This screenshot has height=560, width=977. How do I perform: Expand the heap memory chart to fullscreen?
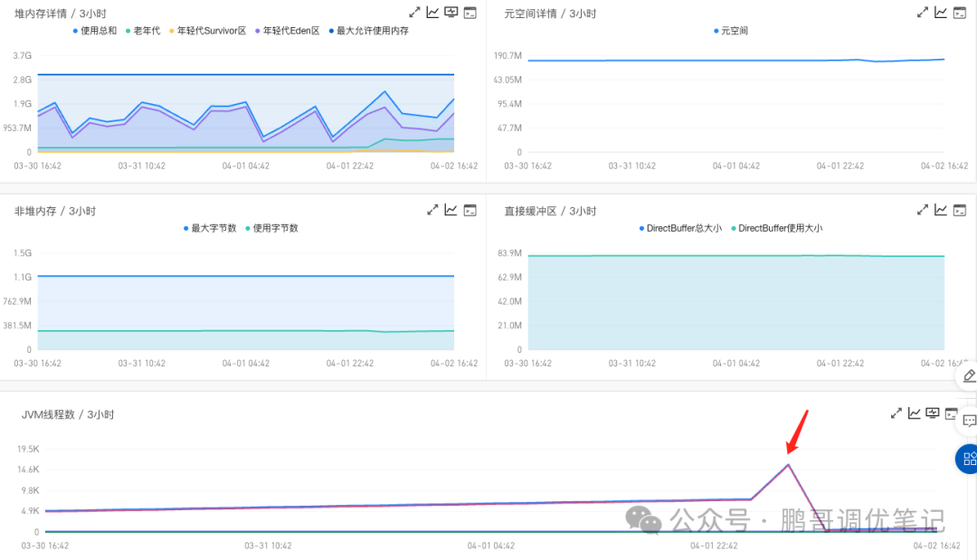pos(414,13)
